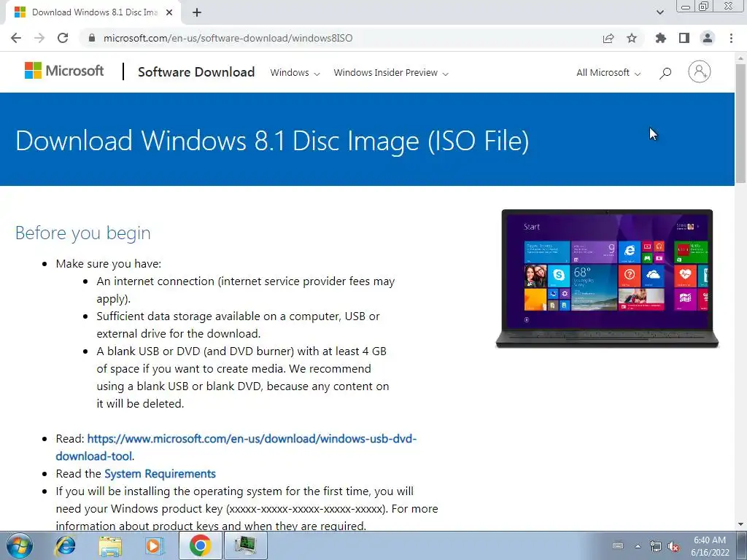Open the network tray icon
The height and width of the screenshot is (560, 747).
tap(656, 547)
